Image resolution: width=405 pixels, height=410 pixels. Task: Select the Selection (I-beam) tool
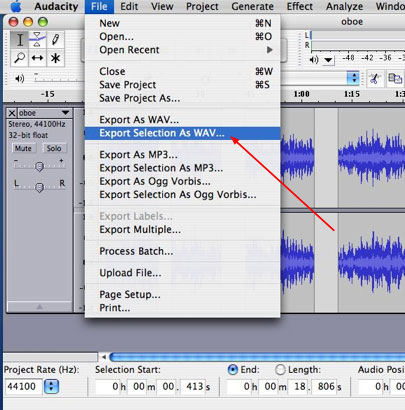click(20, 40)
